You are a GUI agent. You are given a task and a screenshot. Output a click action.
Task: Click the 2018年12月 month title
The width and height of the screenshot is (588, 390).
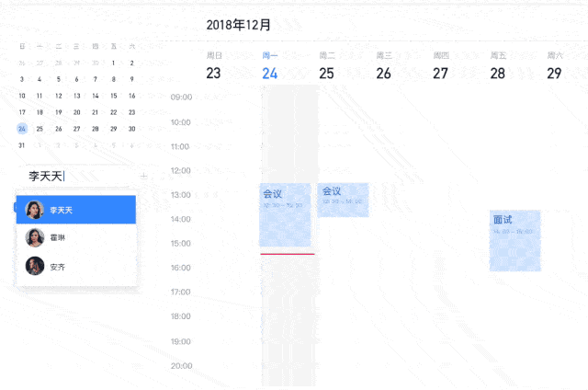coord(239,25)
